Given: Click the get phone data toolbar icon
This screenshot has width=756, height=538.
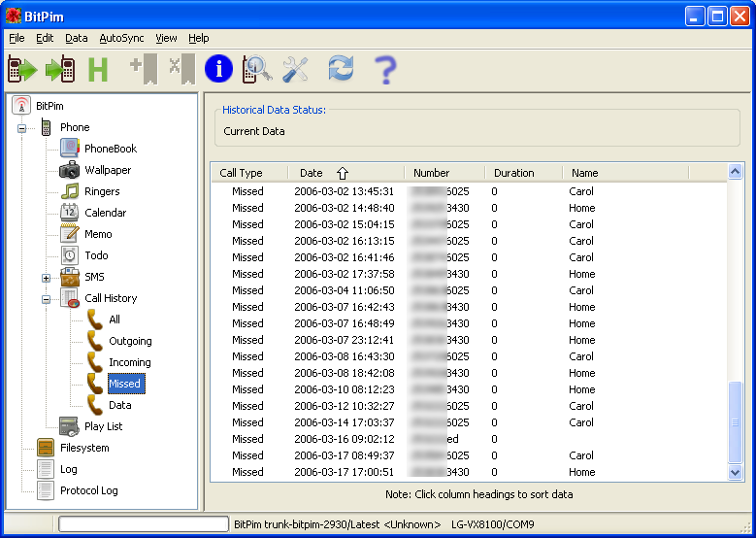Looking at the screenshot, I should click(x=22, y=69).
